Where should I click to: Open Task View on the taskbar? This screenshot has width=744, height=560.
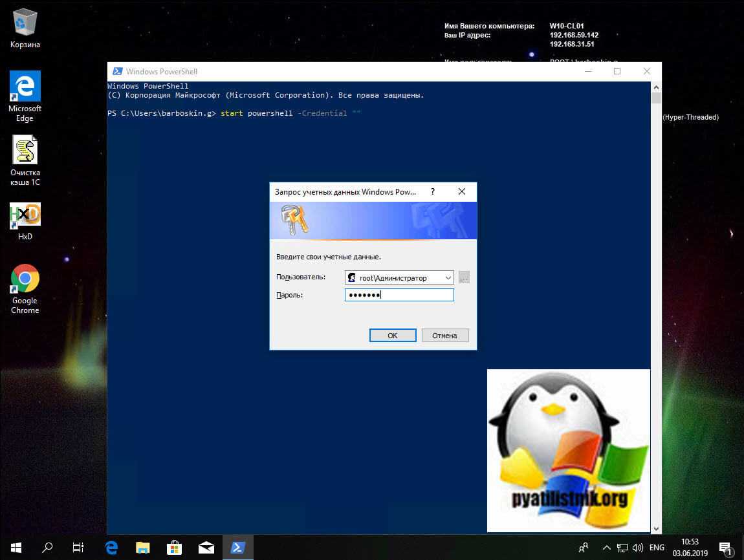pyautogui.click(x=78, y=547)
